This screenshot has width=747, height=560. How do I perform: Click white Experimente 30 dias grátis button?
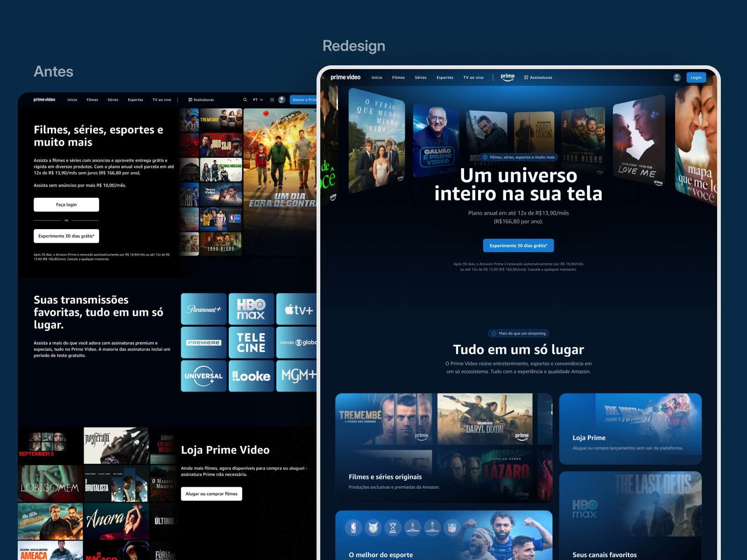(x=66, y=236)
